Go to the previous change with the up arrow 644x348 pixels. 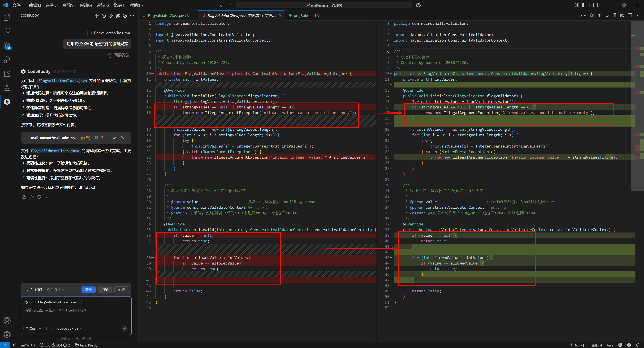click(599, 15)
